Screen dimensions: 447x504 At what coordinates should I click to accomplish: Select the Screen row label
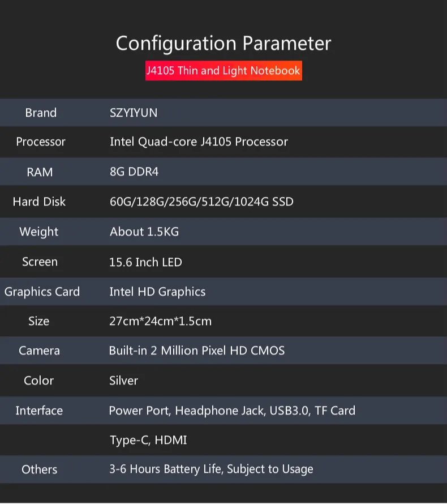click(x=40, y=262)
